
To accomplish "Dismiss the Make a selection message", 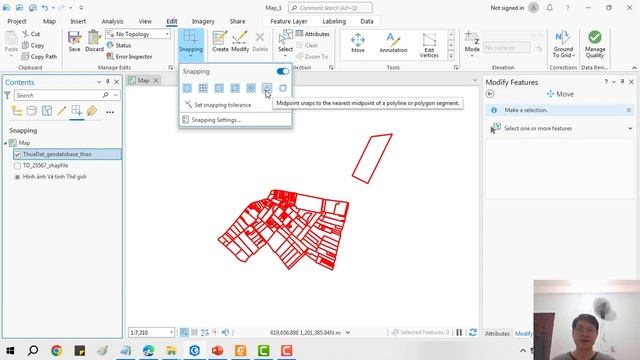I will click(x=629, y=110).
